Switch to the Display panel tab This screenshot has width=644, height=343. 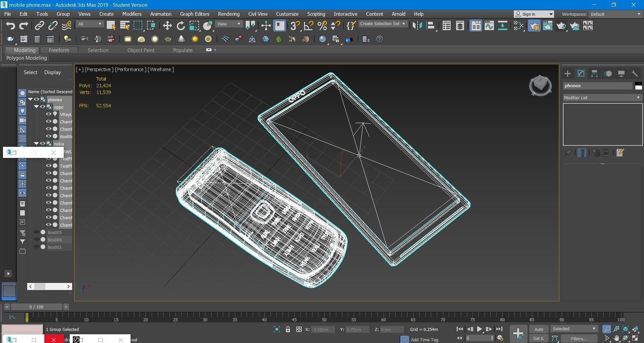pos(621,74)
